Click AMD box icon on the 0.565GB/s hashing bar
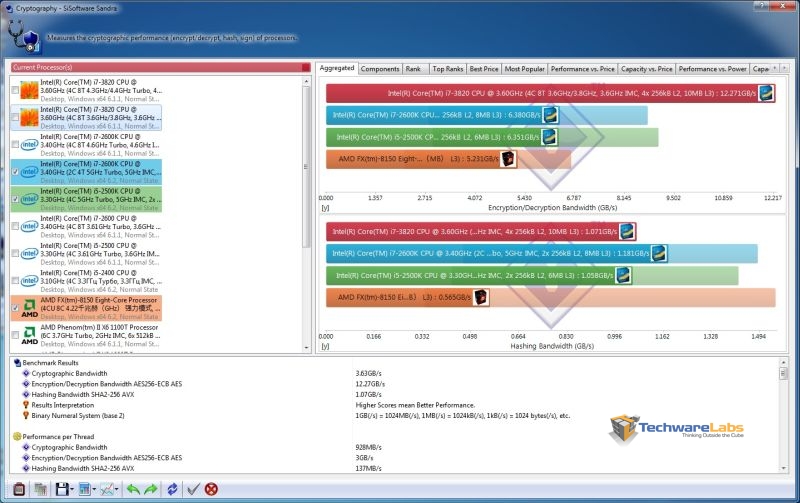Viewport: 800px width, 503px height. pyautogui.click(x=481, y=297)
